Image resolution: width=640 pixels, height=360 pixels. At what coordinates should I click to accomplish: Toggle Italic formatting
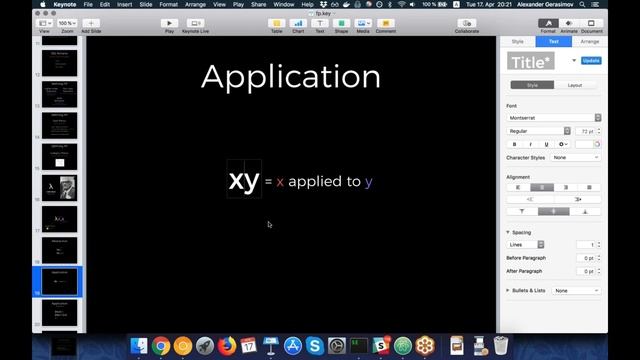click(530, 144)
